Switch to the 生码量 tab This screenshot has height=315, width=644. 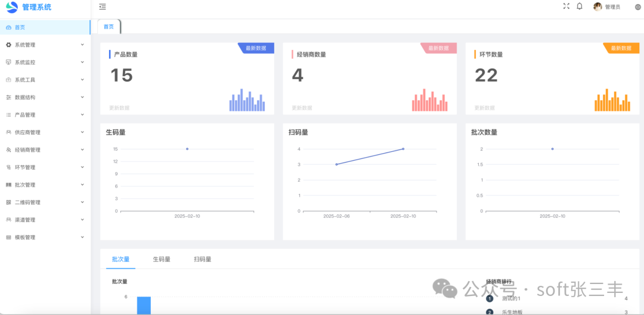[x=162, y=260]
